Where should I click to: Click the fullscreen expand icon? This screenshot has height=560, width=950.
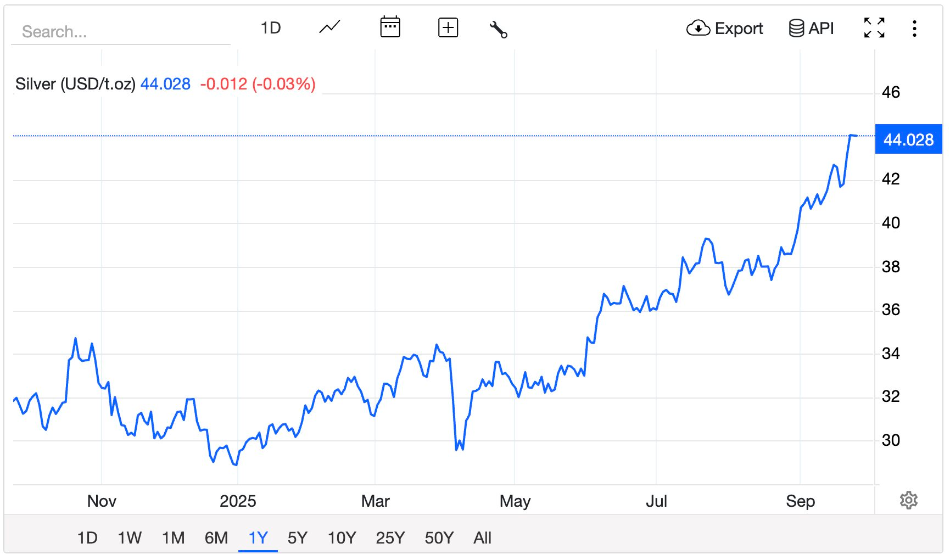point(874,28)
